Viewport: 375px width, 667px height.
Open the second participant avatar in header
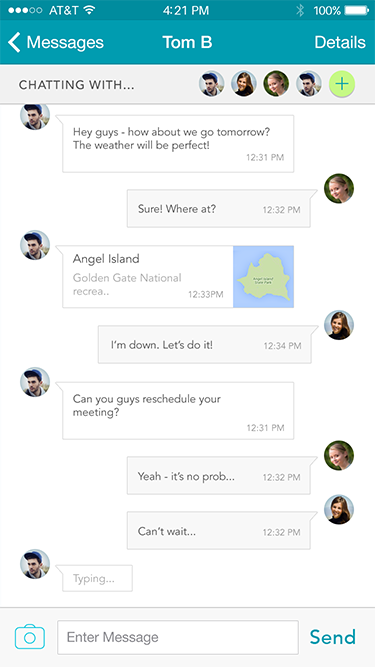point(244,83)
